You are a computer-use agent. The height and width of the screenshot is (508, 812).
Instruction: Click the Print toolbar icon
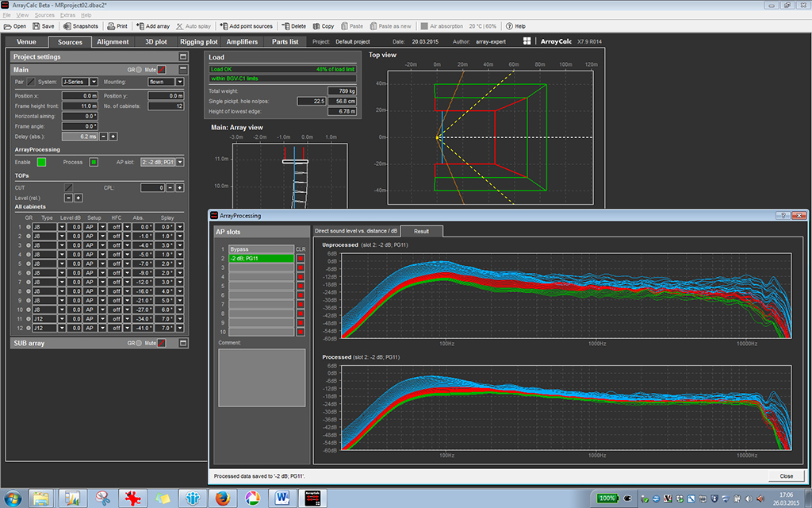117,26
